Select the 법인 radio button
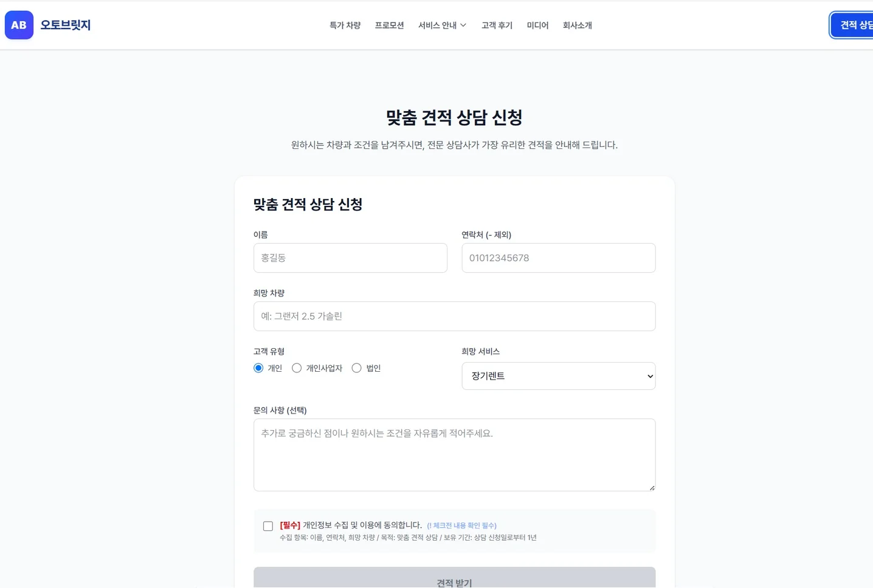Image resolution: width=873 pixels, height=588 pixels. coord(356,368)
